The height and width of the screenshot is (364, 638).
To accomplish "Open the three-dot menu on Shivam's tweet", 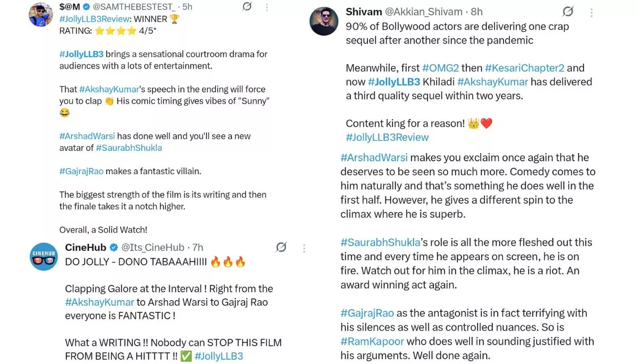I will click(591, 12).
